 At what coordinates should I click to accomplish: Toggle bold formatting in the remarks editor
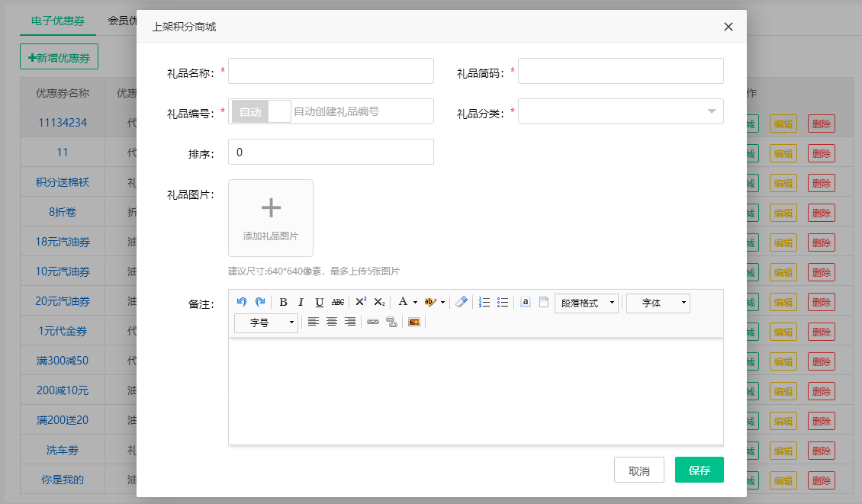click(x=283, y=303)
